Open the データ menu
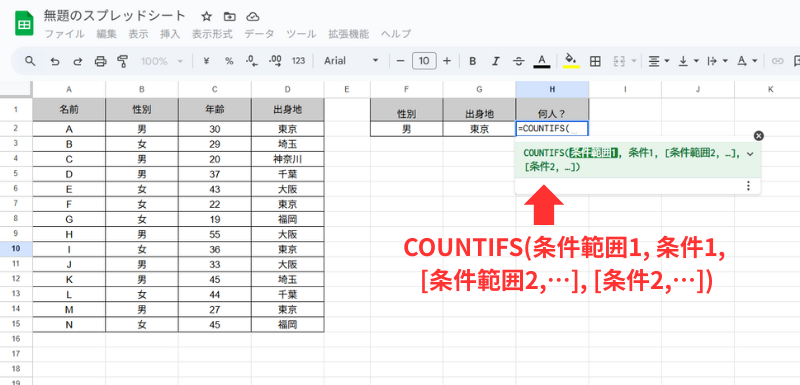This screenshot has height=385, width=800. [x=259, y=34]
